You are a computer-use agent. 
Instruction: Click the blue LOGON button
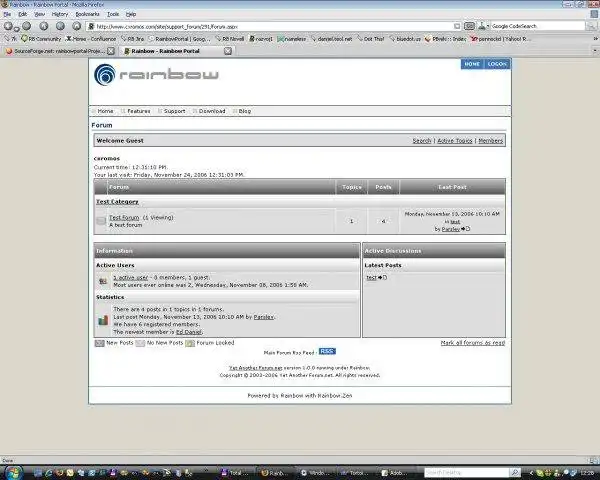pyautogui.click(x=497, y=64)
